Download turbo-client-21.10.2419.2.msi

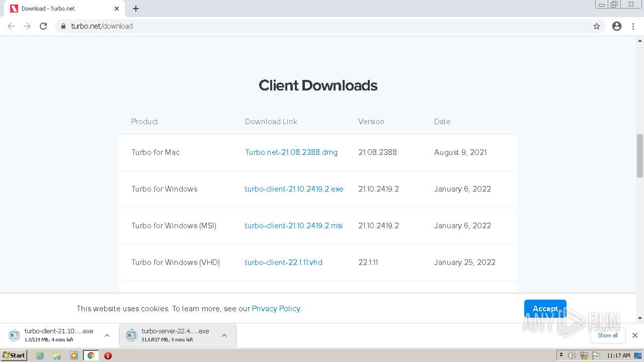(293, 226)
